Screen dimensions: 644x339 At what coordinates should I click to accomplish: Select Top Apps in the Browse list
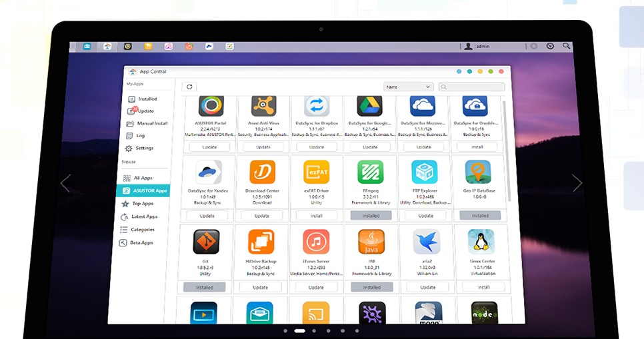142,204
